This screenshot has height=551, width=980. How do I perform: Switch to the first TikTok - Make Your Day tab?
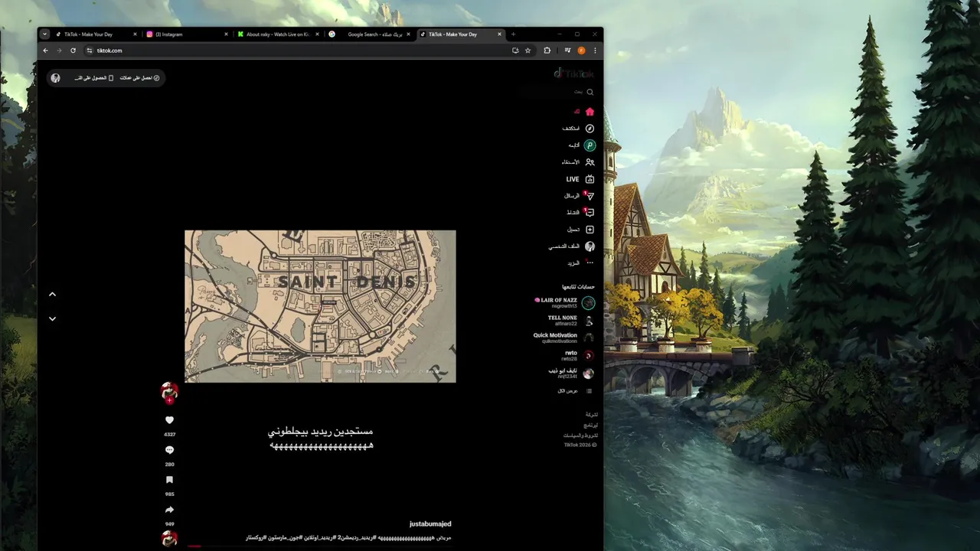point(96,34)
